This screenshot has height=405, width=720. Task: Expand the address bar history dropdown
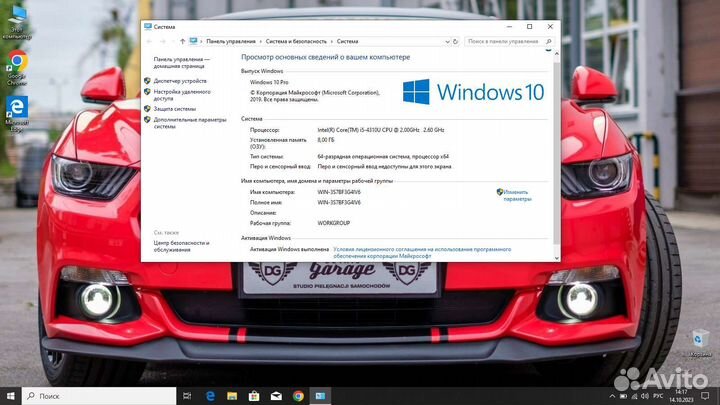[447, 41]
